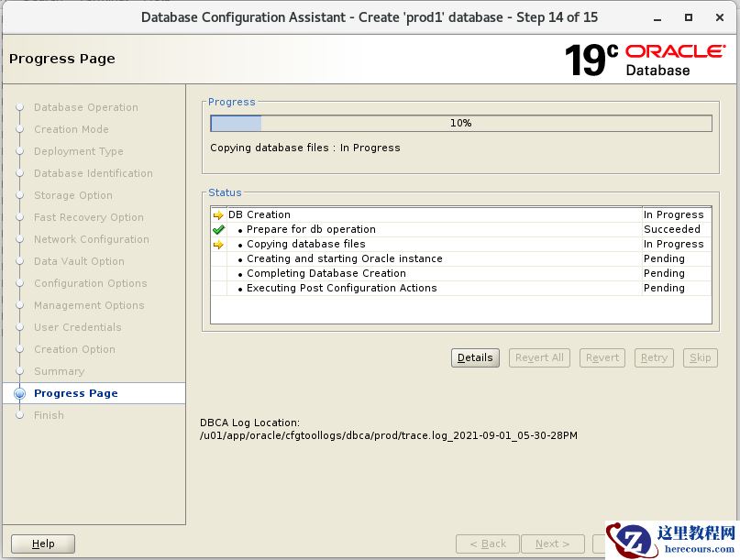
Task: Click the arrow icon beside Copying database files
Action: tap(218, 245)
